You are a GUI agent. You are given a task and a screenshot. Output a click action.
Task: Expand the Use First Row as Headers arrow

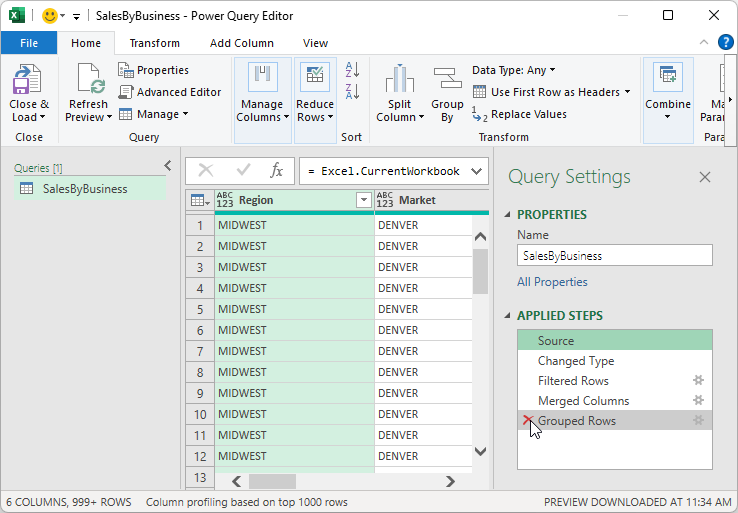[x=627, y=91]
